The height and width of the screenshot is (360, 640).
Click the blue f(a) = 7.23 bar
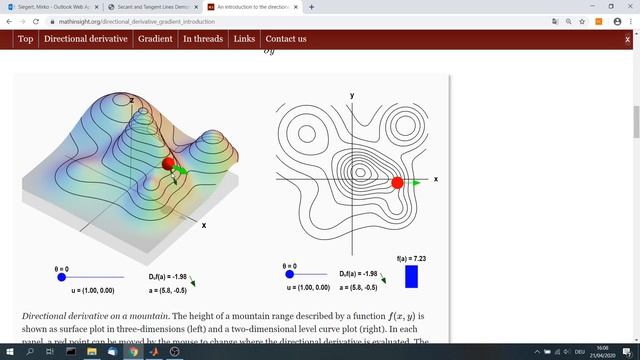tap(411, 277)
